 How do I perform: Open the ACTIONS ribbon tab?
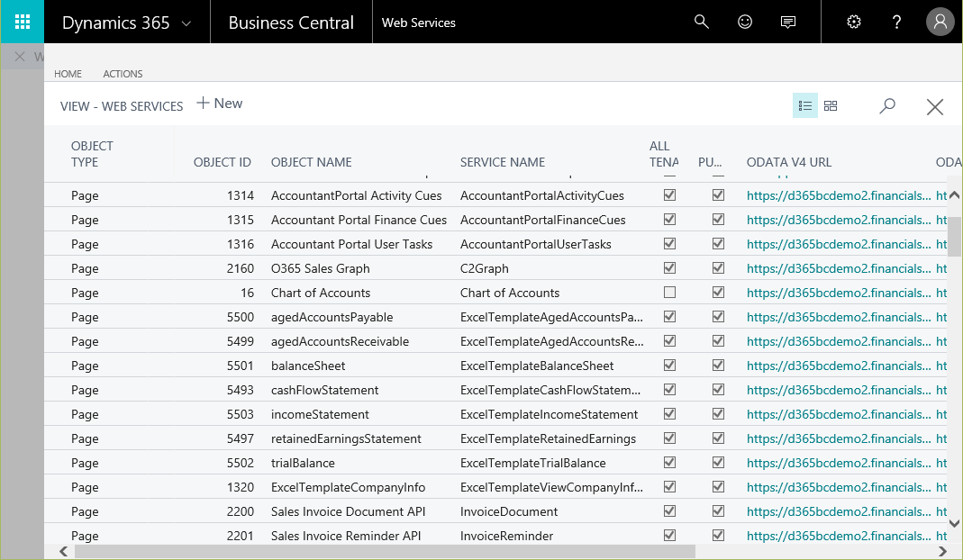point(123,74)
